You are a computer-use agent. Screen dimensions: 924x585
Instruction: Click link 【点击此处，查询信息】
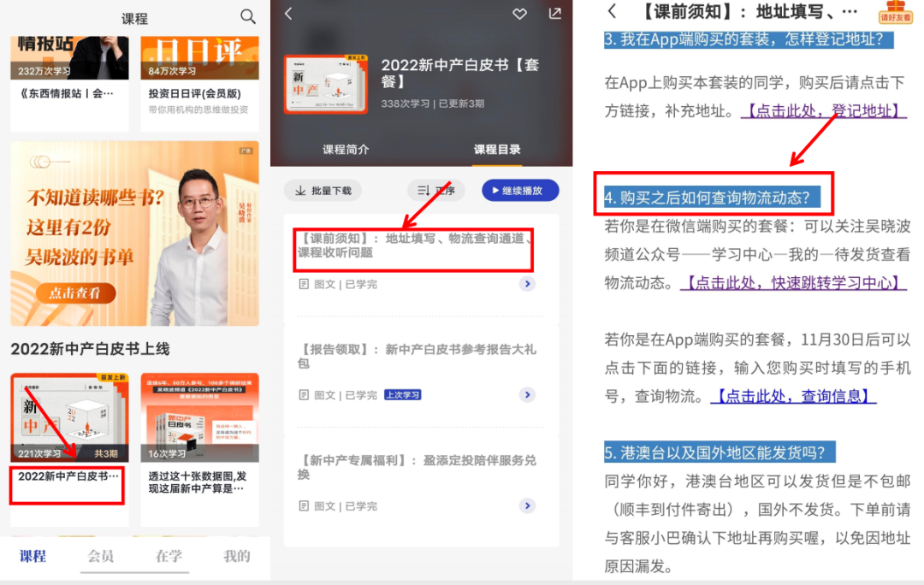(793, 396)
